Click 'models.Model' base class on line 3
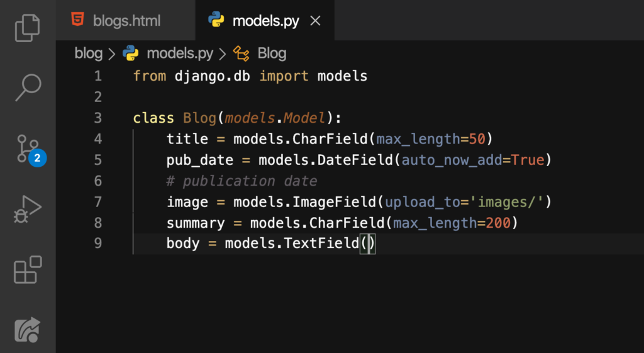The width and height of the screenshot is (644, 353). (x=275, y=118)
